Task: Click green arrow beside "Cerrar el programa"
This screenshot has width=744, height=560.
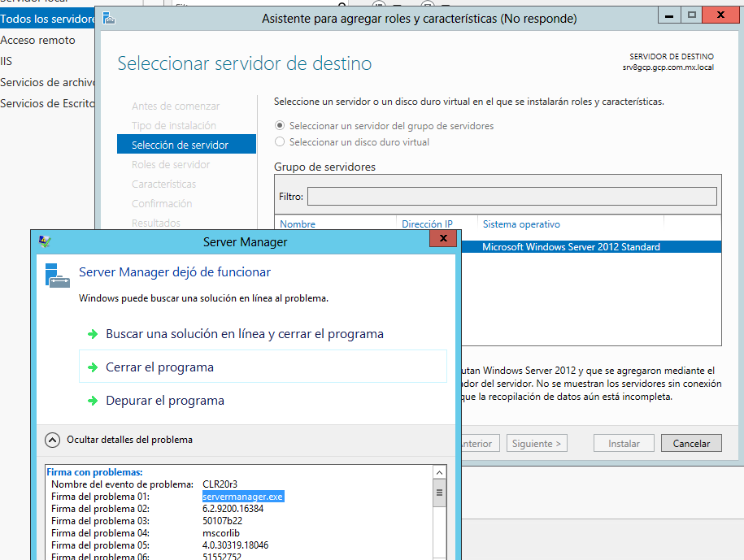Action: [92, 366]
